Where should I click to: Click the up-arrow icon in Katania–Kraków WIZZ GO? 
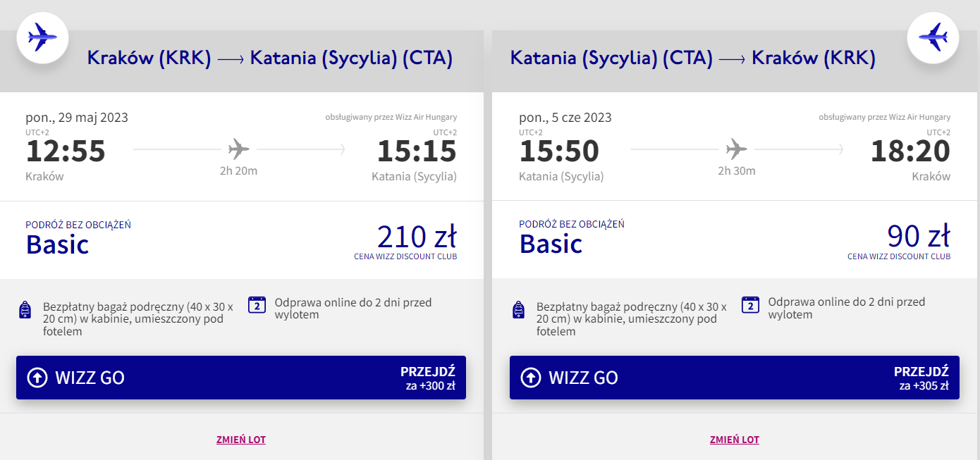tap(531, 378)
